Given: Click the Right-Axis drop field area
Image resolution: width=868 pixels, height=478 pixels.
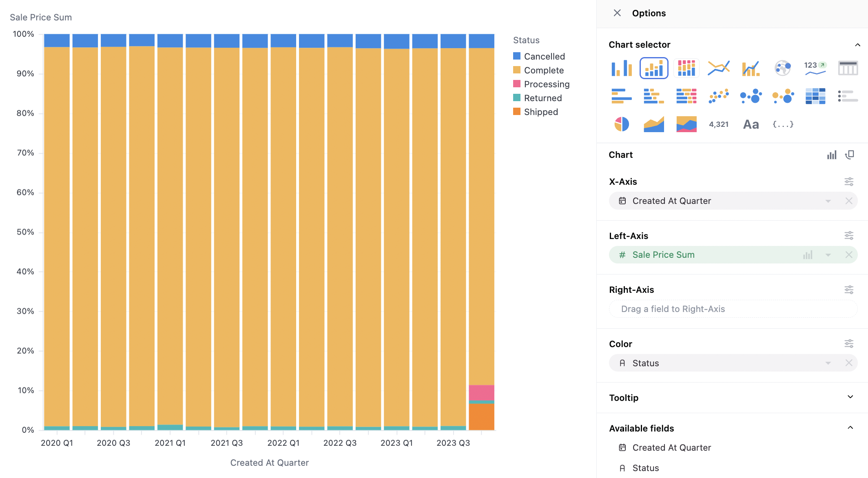Looking at the screenshot, I should pyautogui.click(x=733, y=309).
